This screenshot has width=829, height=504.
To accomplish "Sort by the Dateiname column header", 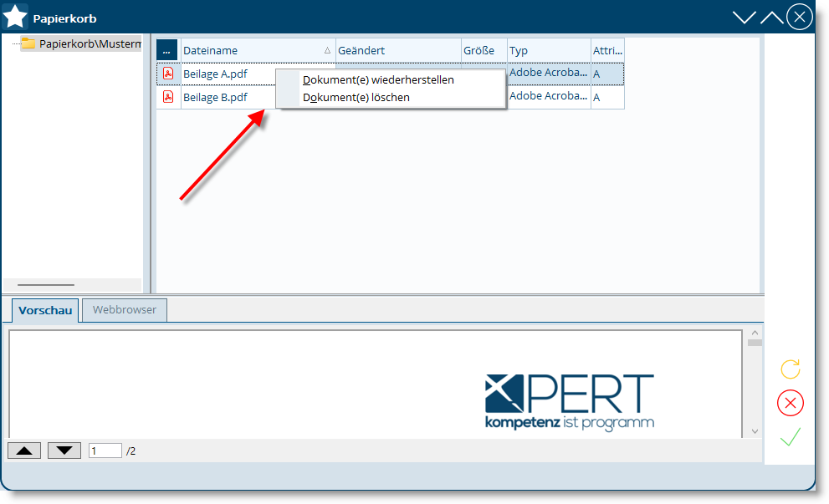I will [251, 50].
